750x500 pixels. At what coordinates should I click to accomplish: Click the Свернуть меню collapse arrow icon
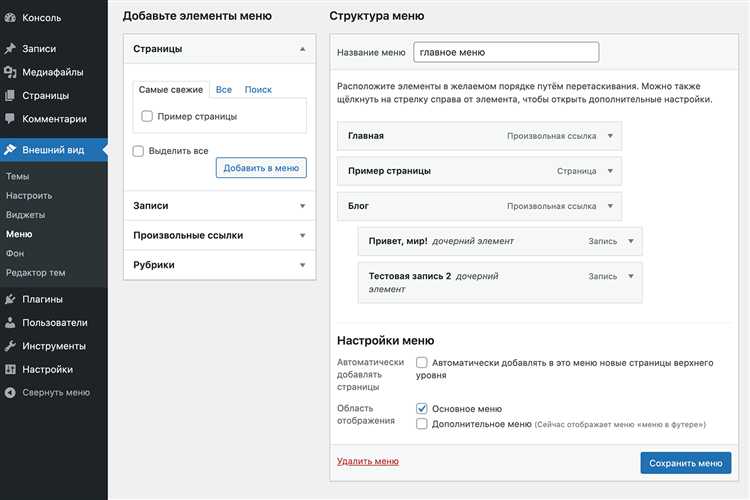click(x=10, y=392)
